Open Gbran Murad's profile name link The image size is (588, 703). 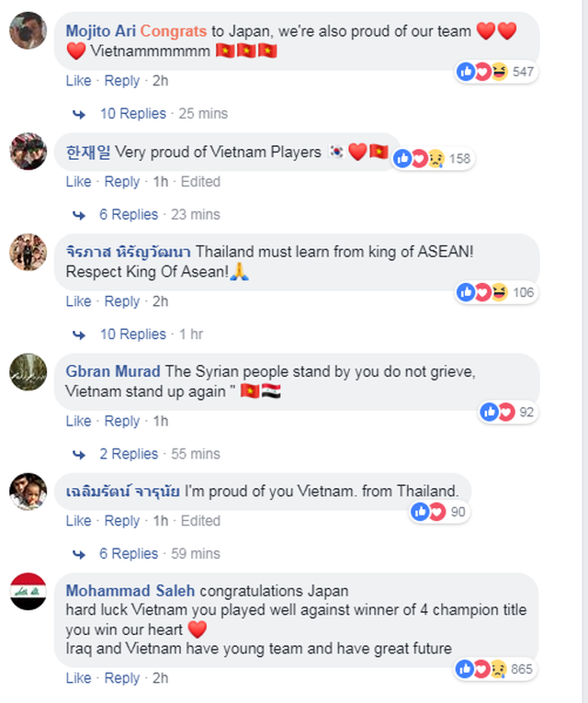[x=113, y=371]
